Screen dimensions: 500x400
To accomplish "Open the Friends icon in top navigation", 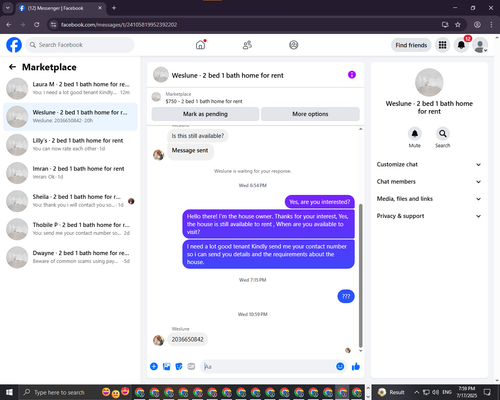I will coord(247,45).
